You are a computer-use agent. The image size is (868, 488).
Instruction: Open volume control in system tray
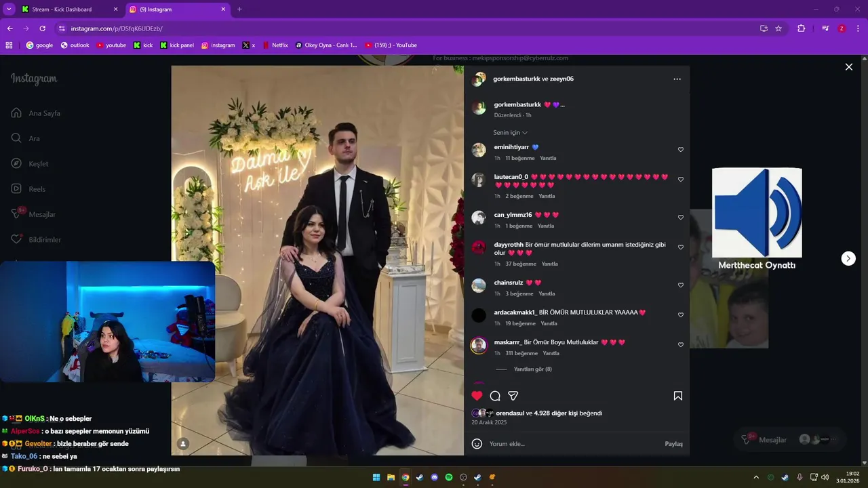click(x=825, y=477)
